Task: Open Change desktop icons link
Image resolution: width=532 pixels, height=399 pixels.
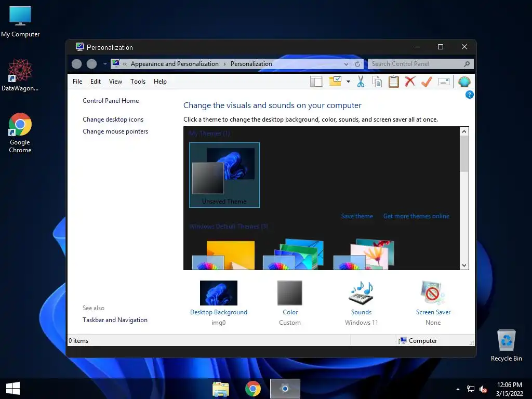Action: coord(113,119)
